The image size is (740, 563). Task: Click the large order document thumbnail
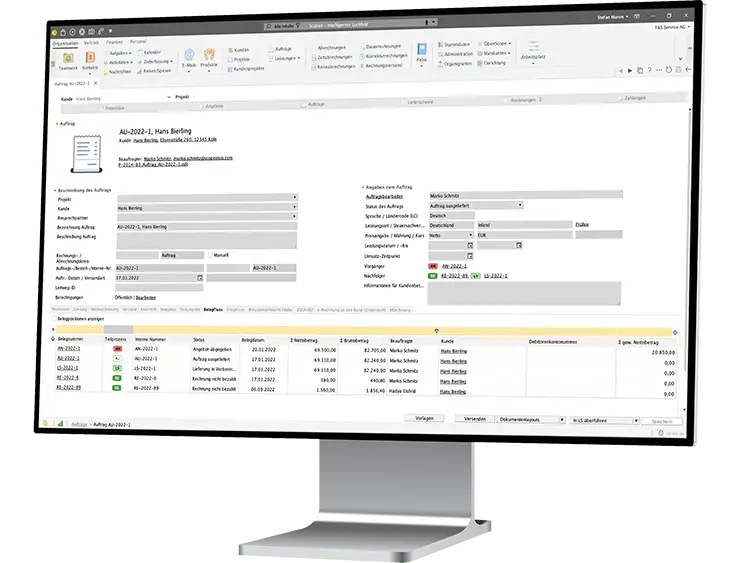86,153
